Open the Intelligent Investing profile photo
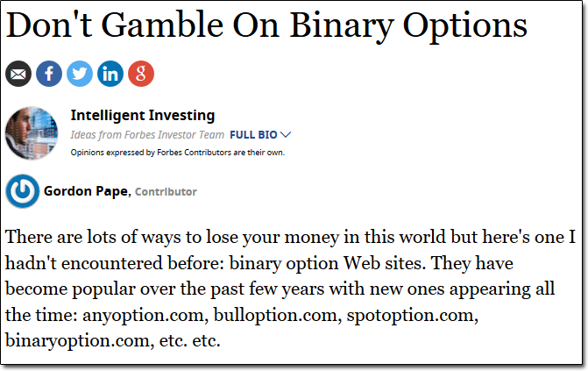The image size is (588, 371). point(32,133)
